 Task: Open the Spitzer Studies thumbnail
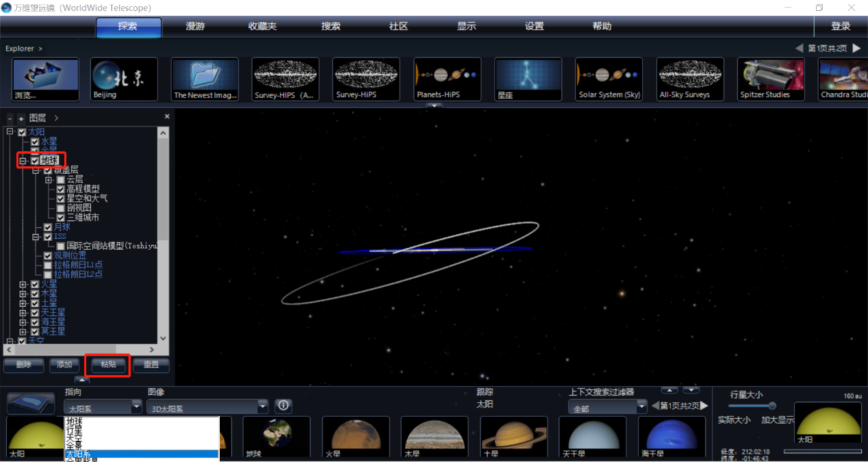[x=771, y=79]
